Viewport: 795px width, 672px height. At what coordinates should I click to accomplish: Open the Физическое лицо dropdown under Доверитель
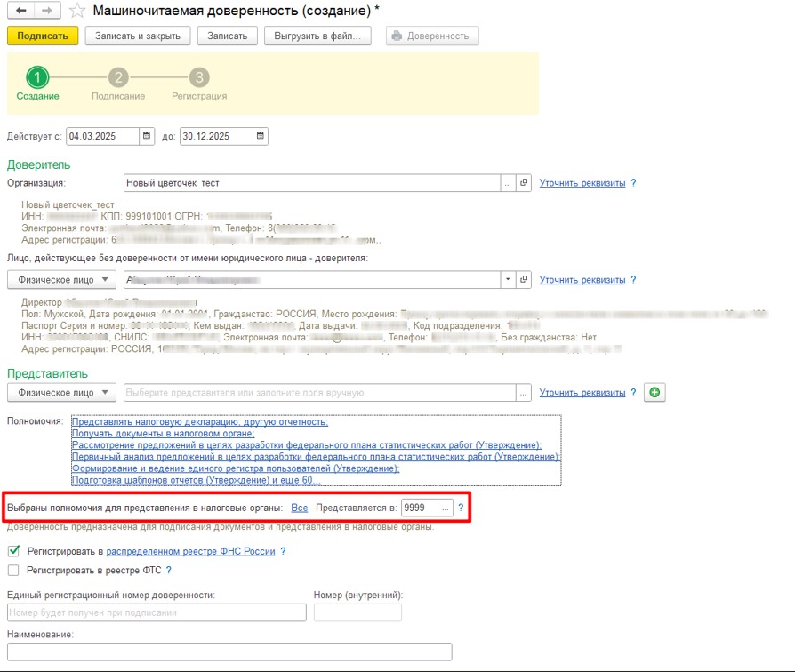coord(62,280)
